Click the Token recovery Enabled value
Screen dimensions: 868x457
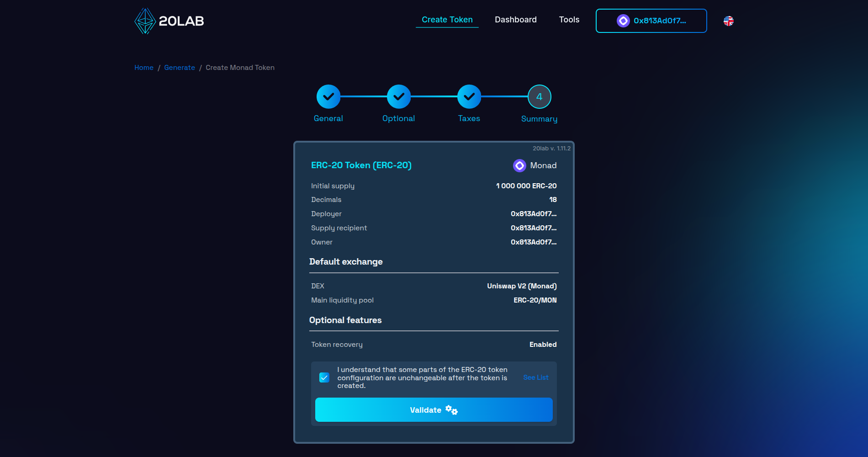pyautogui.click(x=543, y=345)
